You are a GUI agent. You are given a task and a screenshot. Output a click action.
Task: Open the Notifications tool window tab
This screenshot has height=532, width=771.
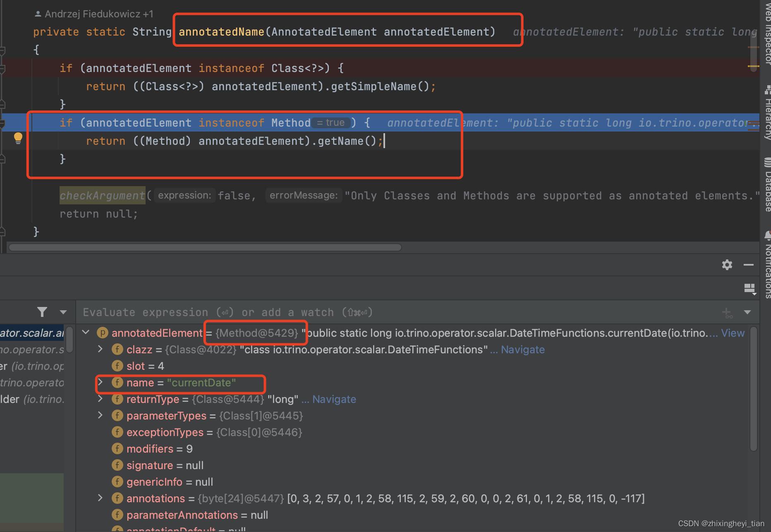click(767, 266)
